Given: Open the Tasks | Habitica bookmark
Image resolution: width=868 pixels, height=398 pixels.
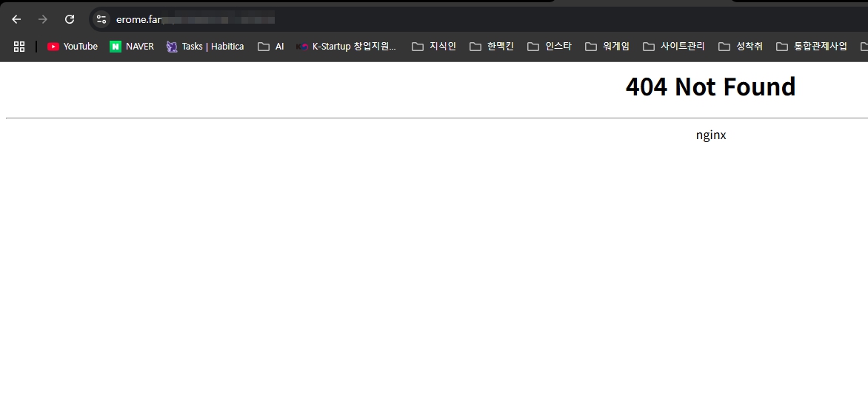Looking at the screenshot, I should [205, 47].
